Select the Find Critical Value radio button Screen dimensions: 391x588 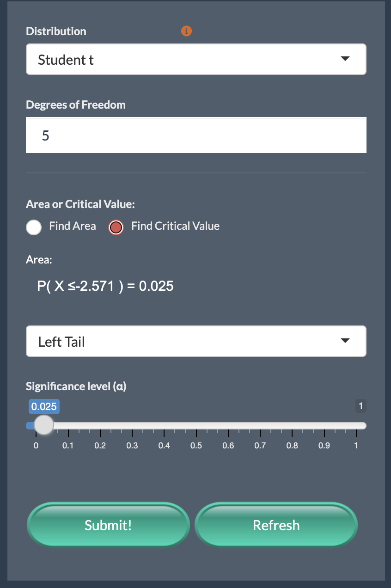point(116,227)
